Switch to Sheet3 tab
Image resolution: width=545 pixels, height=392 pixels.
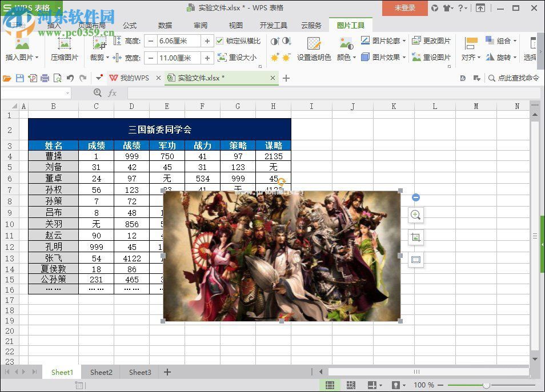(140, 372)
